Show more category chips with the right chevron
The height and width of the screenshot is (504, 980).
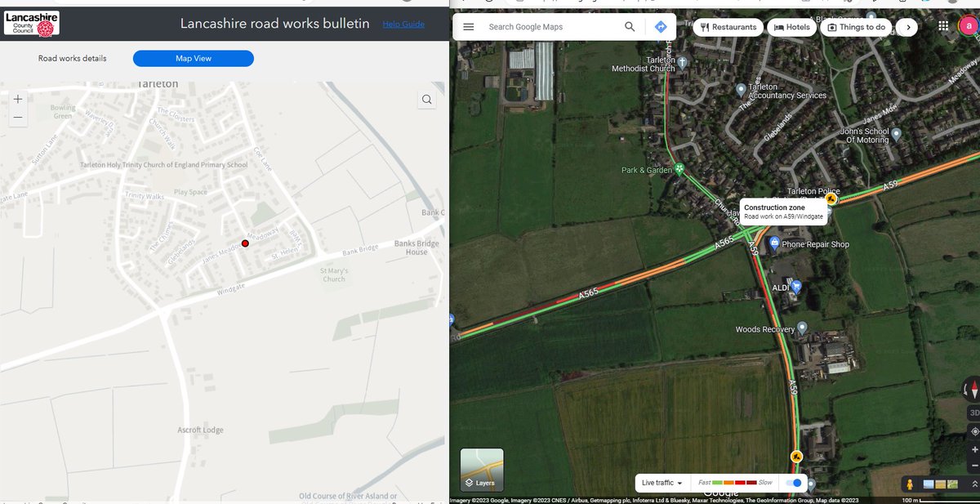906,27
